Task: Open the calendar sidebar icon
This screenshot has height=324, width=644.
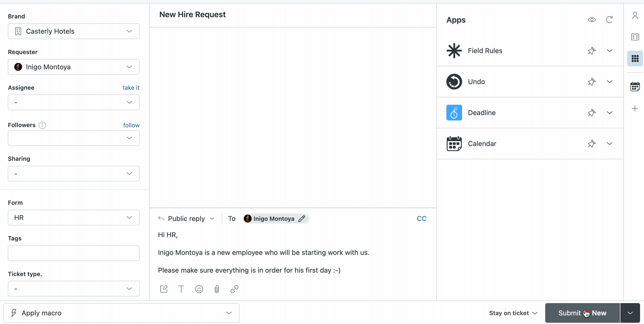Action: coord(635,87)
